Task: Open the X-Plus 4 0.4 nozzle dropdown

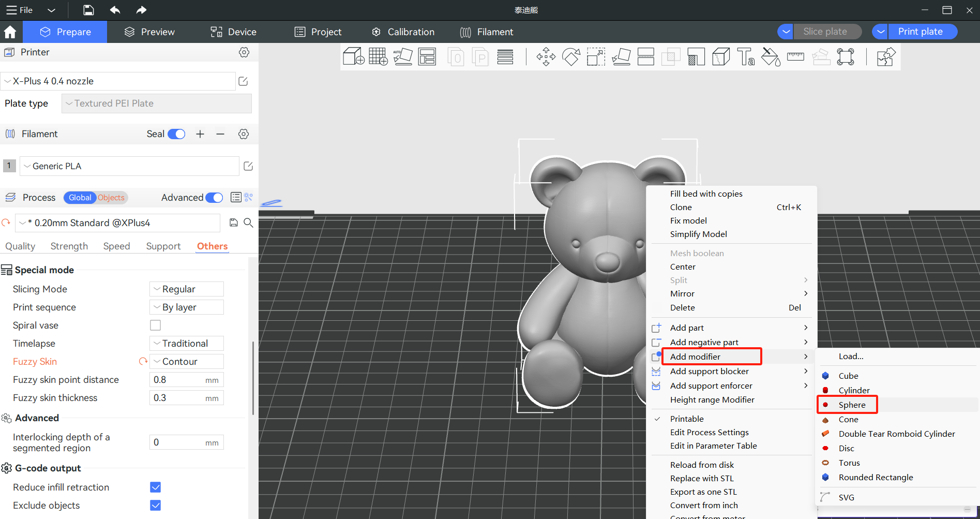Action: pos(118,81)
